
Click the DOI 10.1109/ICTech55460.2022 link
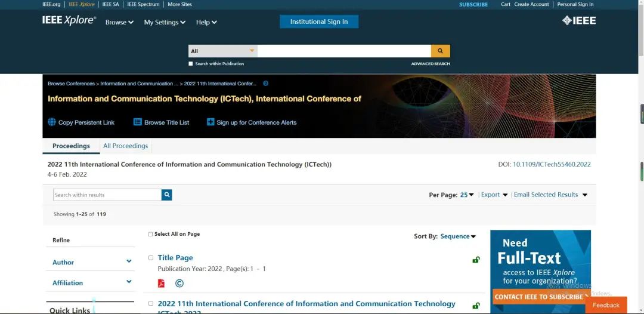coord(552,164)
